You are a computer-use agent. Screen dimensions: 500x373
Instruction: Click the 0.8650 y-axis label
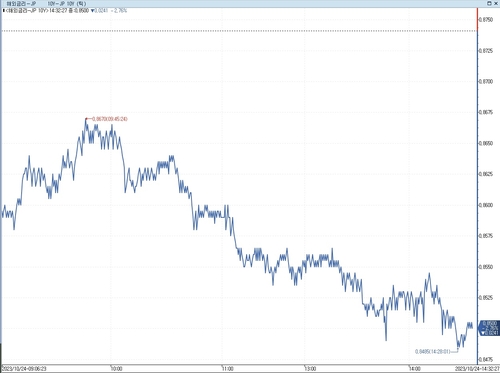(x=486, y=143)
